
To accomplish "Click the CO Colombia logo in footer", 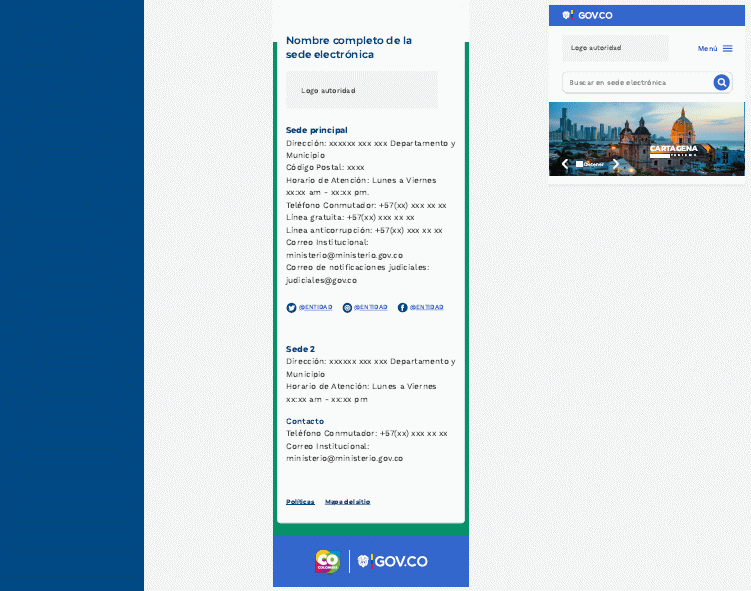I will 328,562.
